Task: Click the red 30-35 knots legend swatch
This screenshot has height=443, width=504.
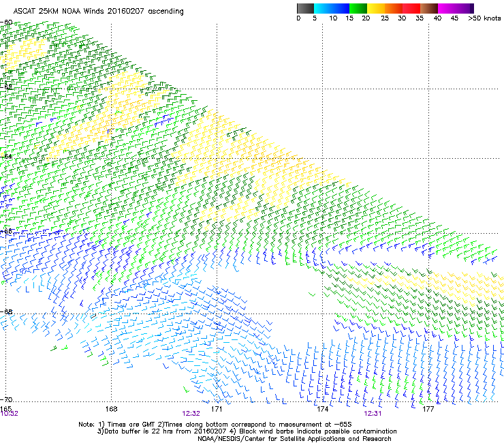Action: (x=411, y=8)
